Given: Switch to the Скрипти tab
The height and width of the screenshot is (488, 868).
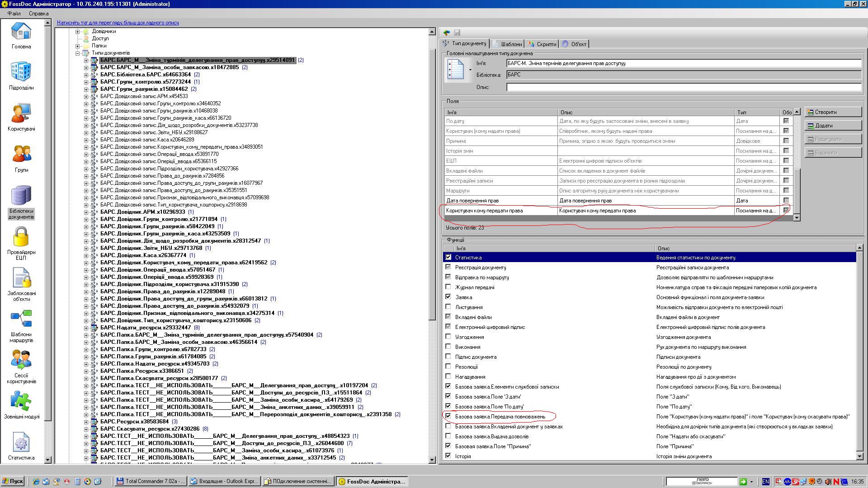Looking at the screenshot, I should (542, 44).
